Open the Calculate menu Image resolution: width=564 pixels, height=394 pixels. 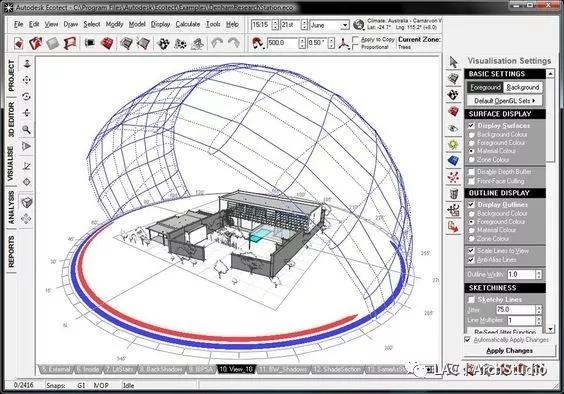(x=188, y=24)
